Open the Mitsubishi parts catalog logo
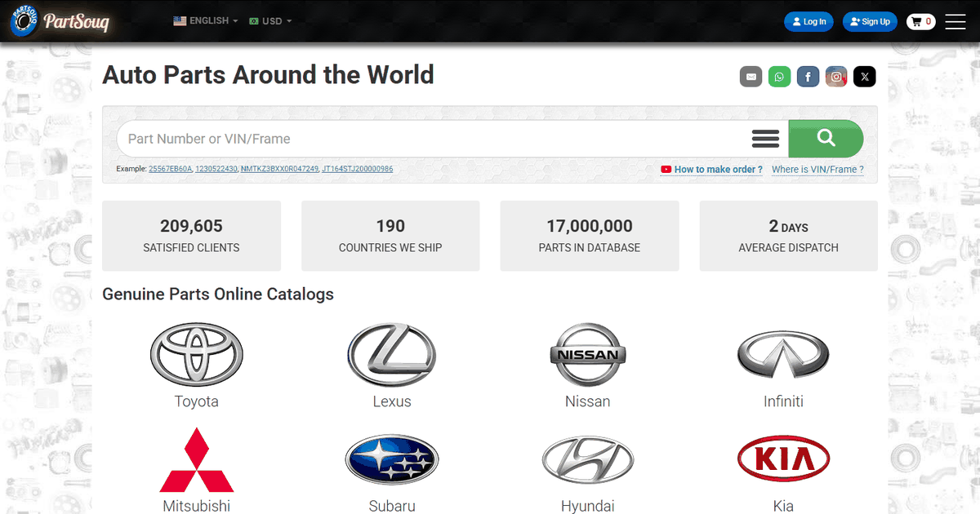This screenshot has width=980, height=514. [x=197, y=459]
